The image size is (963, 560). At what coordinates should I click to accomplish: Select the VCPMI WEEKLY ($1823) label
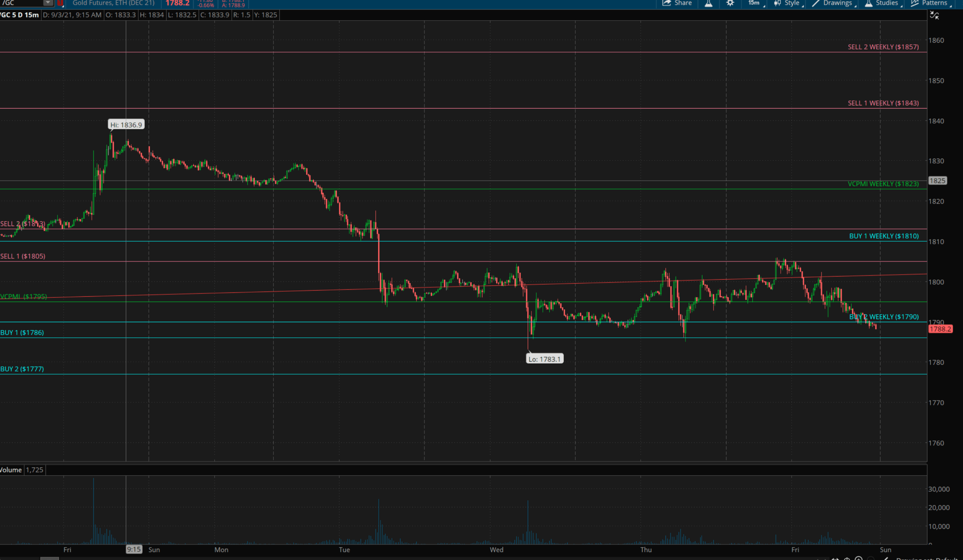[883, 184]
